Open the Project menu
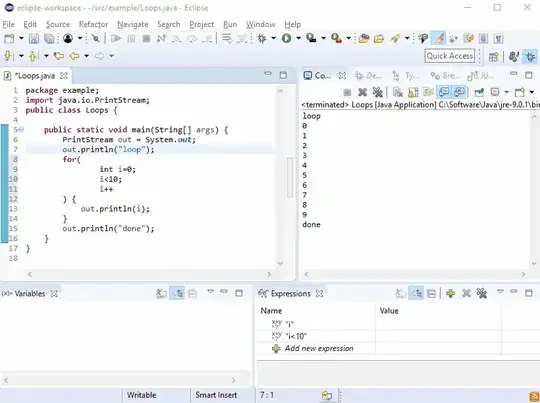Screen dimensions: 540x403 tap(201, 24)
